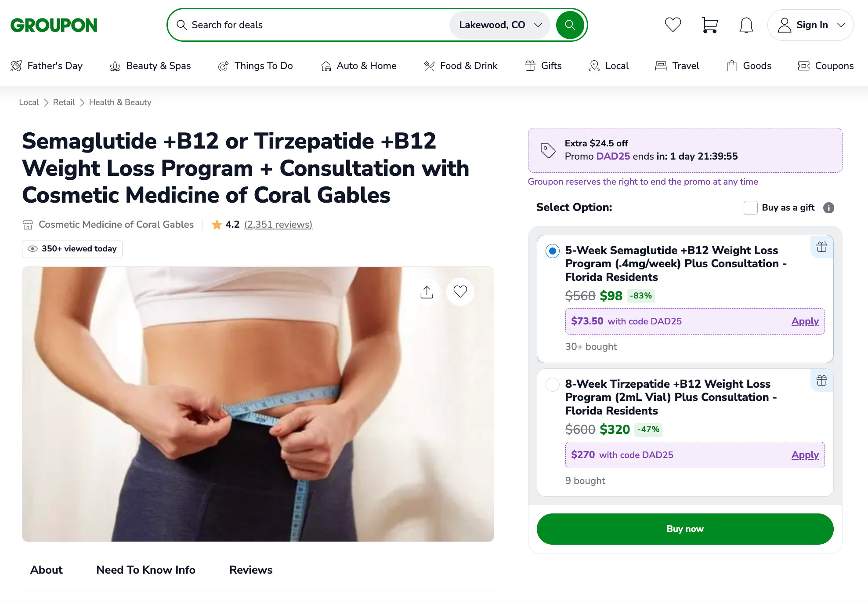Click gift icon on the Tirzepatide option
The width and height of the screenshot is (868, 604).
point(821,381)
